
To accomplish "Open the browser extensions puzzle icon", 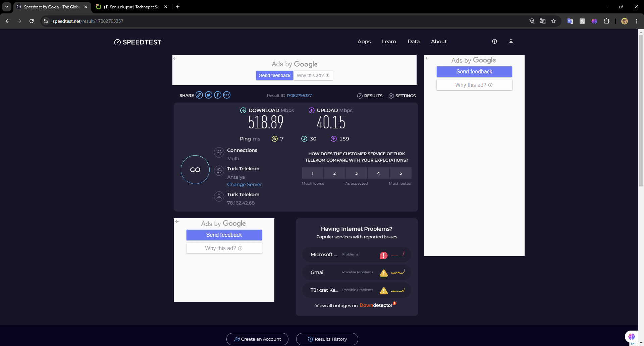I will (x=606, y=21).
